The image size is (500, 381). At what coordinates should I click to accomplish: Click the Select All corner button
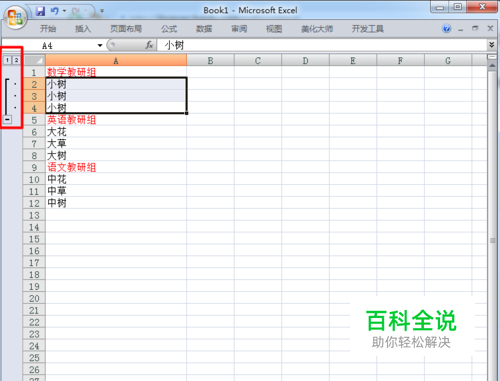coord(34,61)
